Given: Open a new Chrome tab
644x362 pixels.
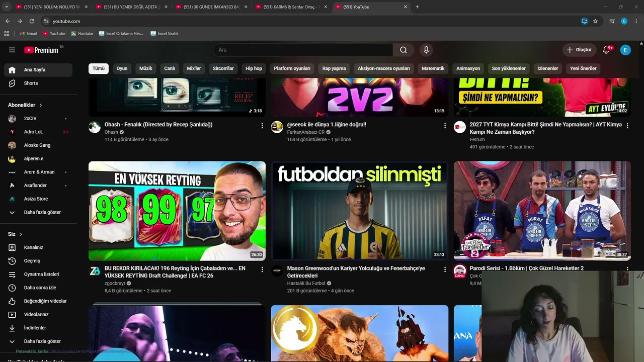Looking at the screenshot, I should [x=417, y=7].
